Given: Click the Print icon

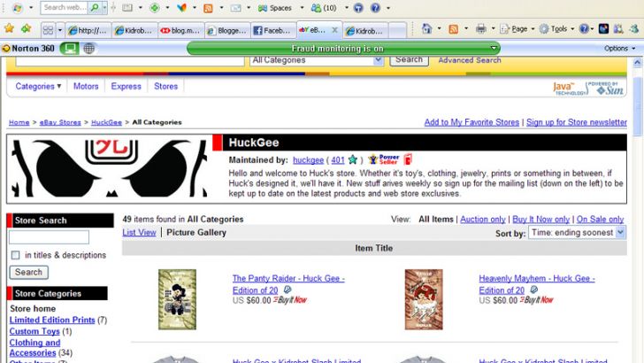Looking at the screenshot, I should point(481,29).
